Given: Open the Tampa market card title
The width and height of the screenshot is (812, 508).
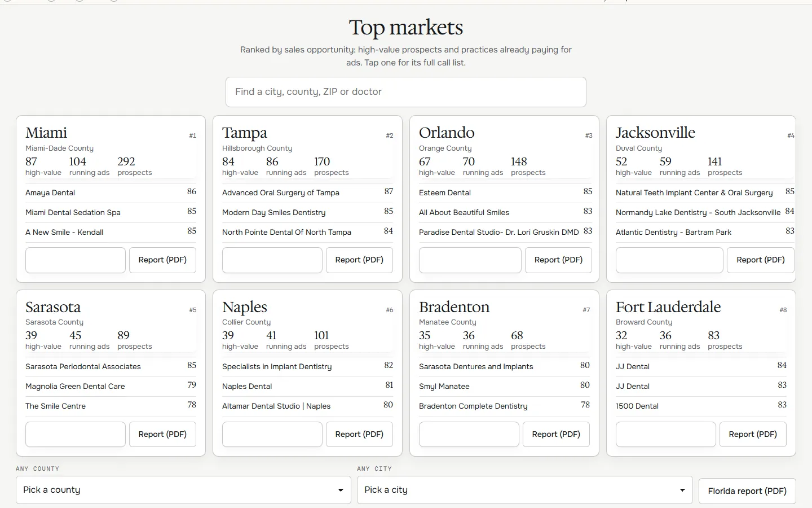Looking at the screenshot, I should 245,133.
